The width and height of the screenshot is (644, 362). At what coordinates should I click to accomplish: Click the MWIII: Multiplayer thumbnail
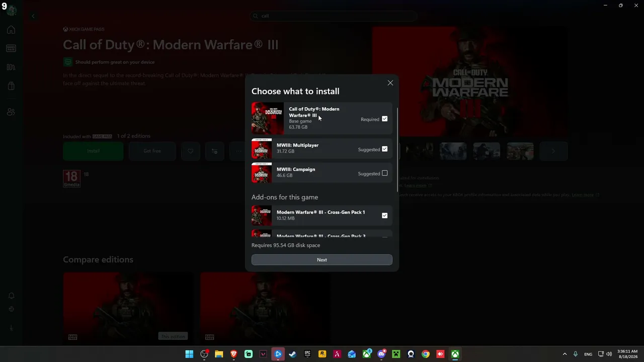[x=262, y=148]
